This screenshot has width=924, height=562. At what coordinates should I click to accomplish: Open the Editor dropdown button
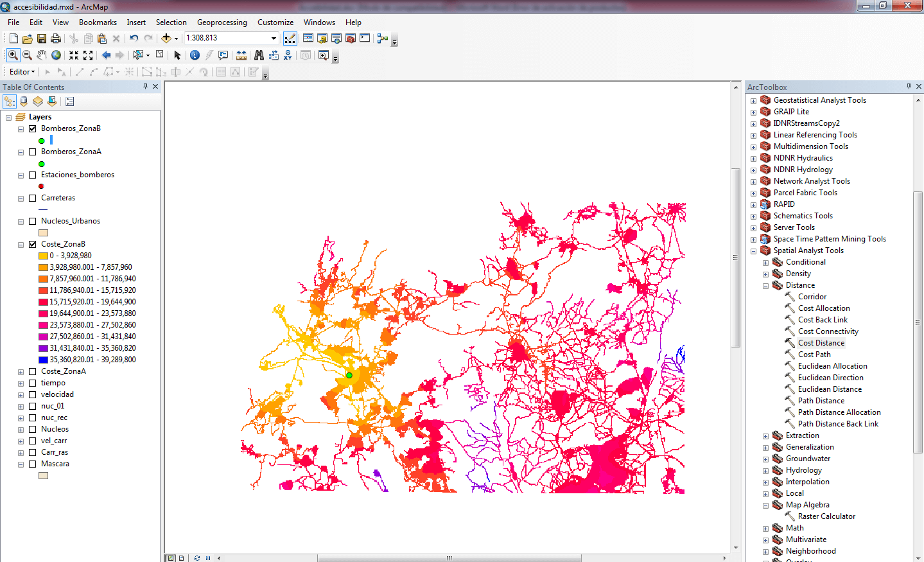coord(22,72)
